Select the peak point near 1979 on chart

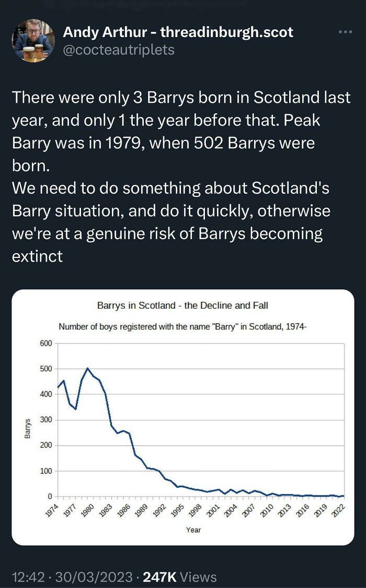pos(88,368)
